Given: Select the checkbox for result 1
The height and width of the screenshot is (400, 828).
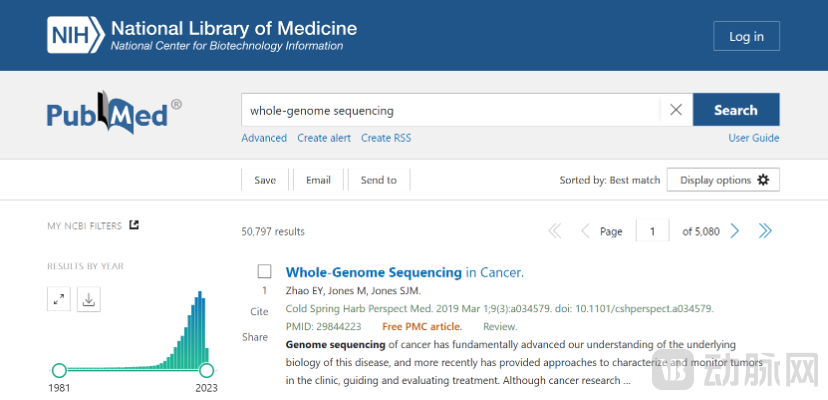Looking at the screenshot, I should pos(265,271).
